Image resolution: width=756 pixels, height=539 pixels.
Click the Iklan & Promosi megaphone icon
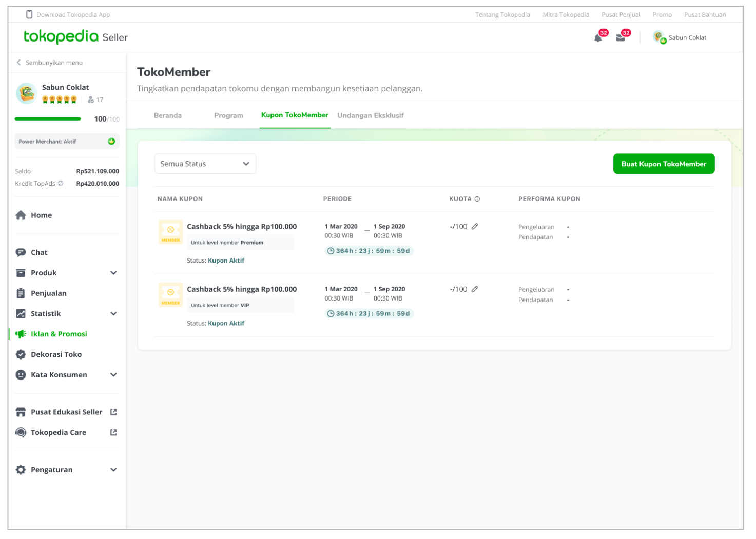pyautogui.click(x=21, y=334)
